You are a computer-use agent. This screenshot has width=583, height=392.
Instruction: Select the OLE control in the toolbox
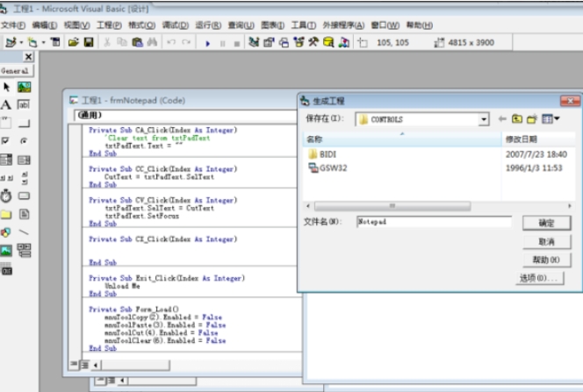[x=7, y=269]
